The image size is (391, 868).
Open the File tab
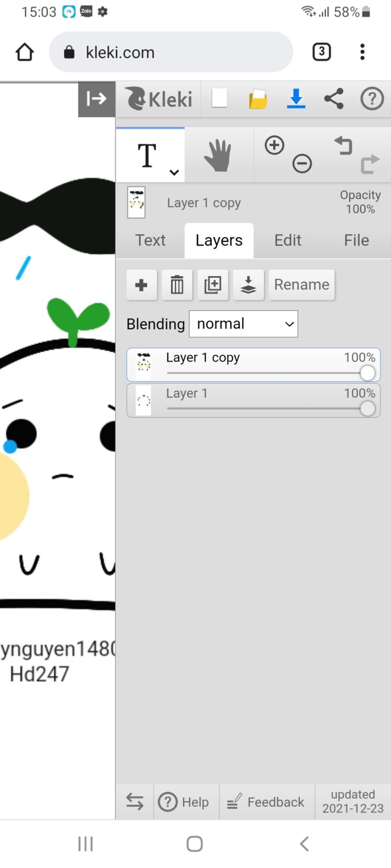pos(356,240)
